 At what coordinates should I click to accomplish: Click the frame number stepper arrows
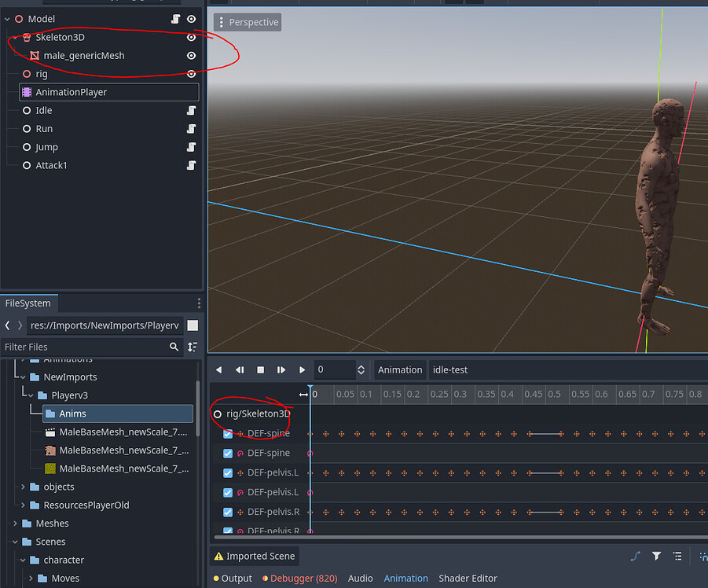coord(361,369)
